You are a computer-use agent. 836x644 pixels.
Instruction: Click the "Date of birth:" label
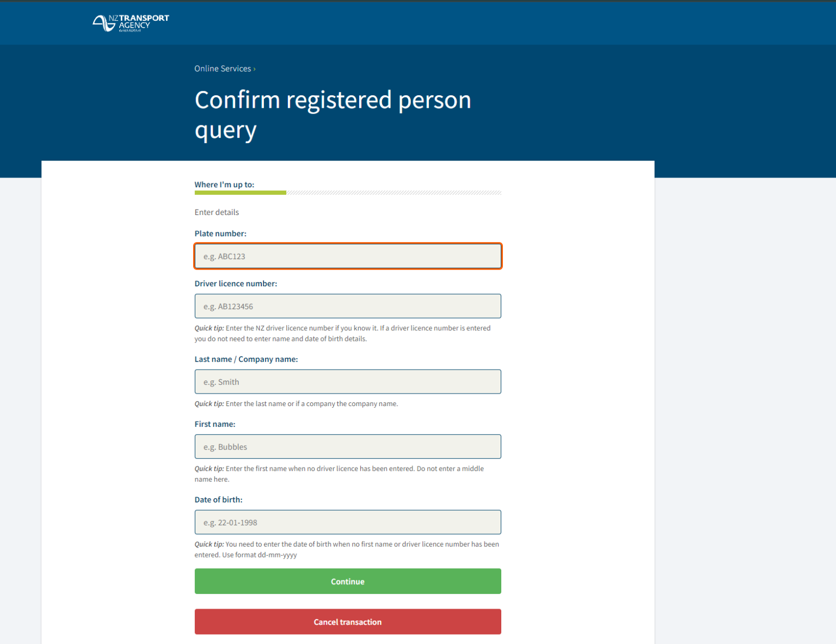tap(218, 500)
